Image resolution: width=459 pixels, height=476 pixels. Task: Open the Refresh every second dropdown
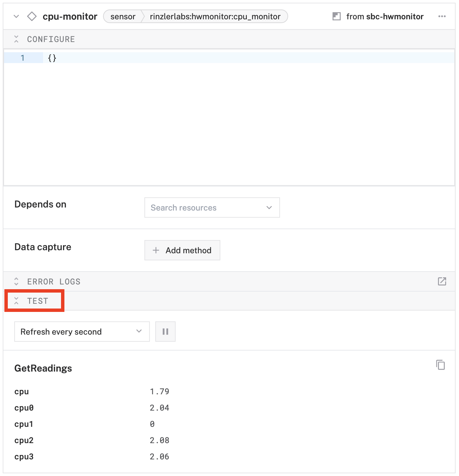point(82,332)
